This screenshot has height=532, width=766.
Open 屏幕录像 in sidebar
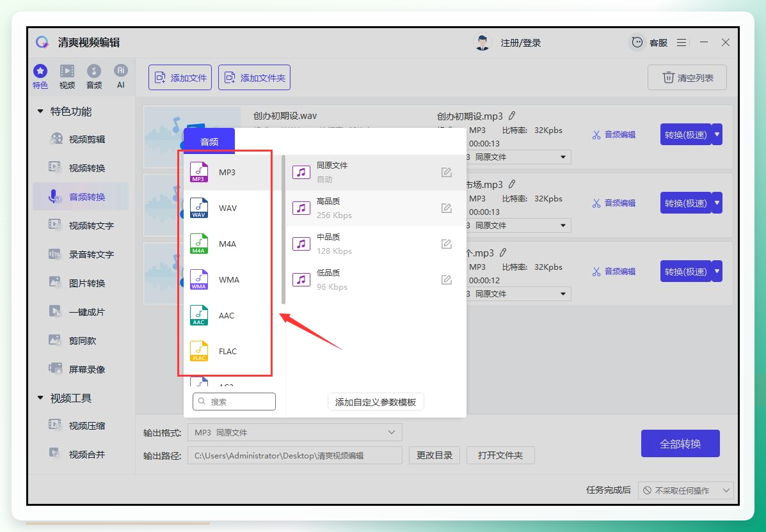(x=81, y=370)
